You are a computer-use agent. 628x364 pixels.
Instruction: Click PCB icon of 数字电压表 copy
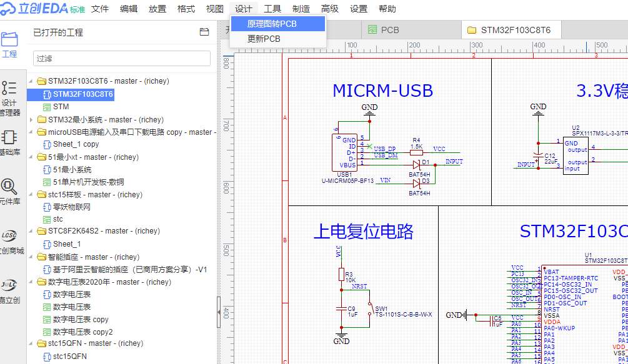click(x=47, y=320)
